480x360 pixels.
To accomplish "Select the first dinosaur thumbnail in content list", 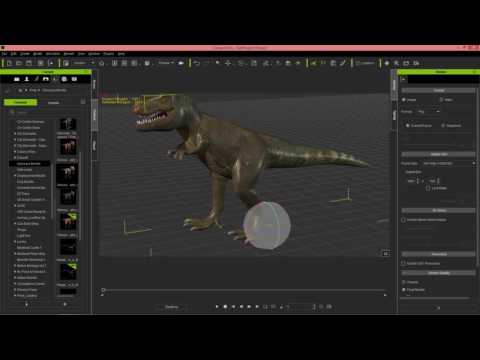I will click(x=68, y=147).
